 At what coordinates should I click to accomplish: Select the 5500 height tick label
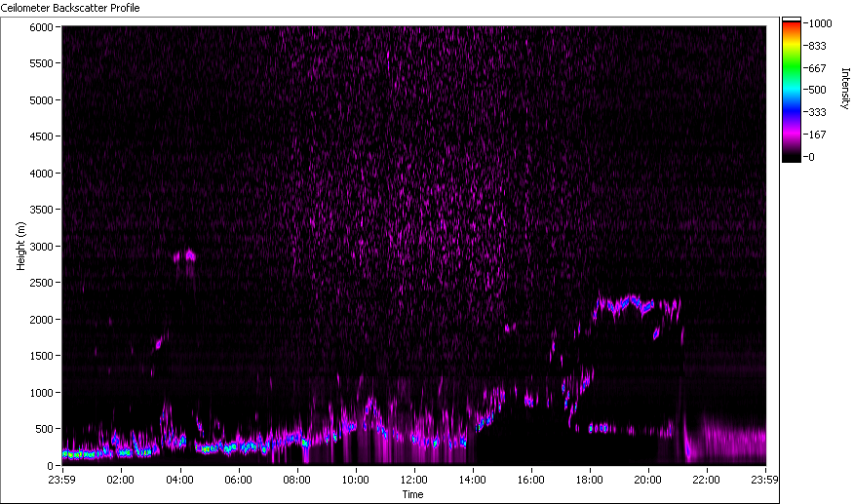[41, 63]
